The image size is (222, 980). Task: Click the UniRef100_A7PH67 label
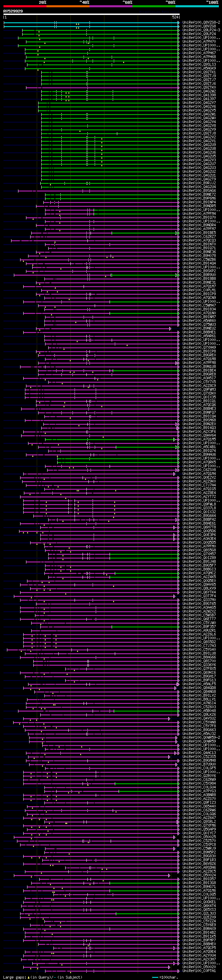pos(199,53)
